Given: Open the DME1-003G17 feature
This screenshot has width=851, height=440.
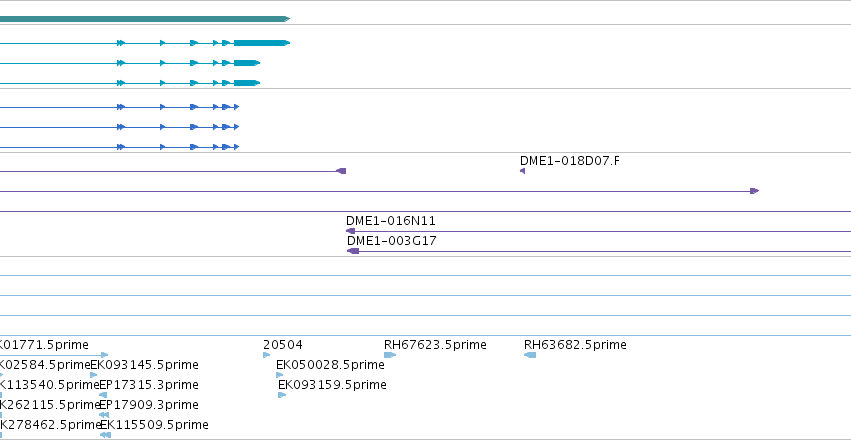Looking at the screenshot, I should tap(392, 241).
